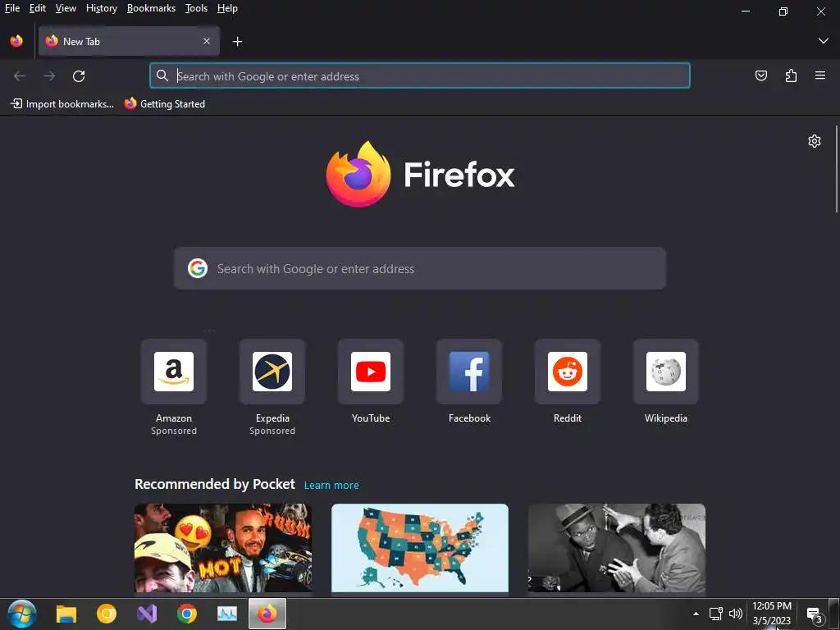Open the View menu
840x630 pixels.
coord(66,8)
